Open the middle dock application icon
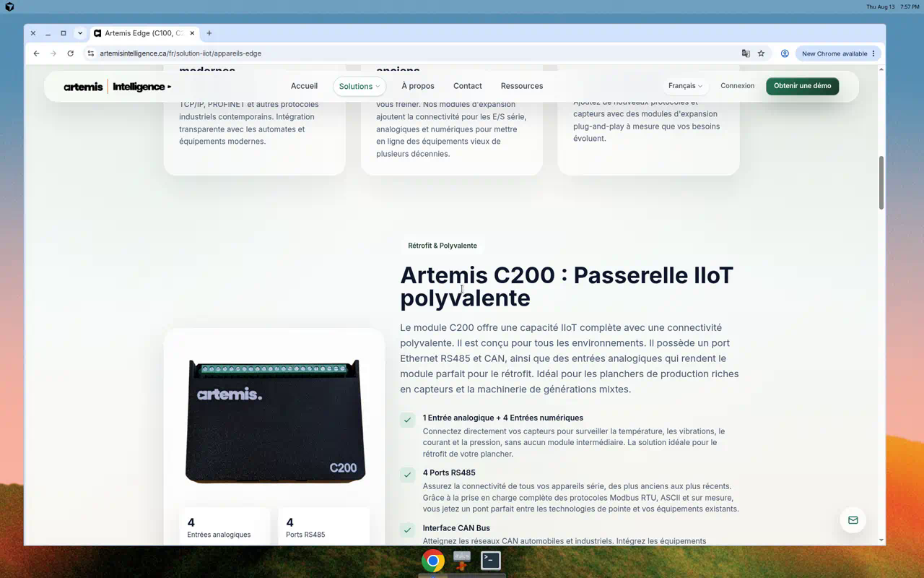924x578 pixels. click(x=462, y=561)
